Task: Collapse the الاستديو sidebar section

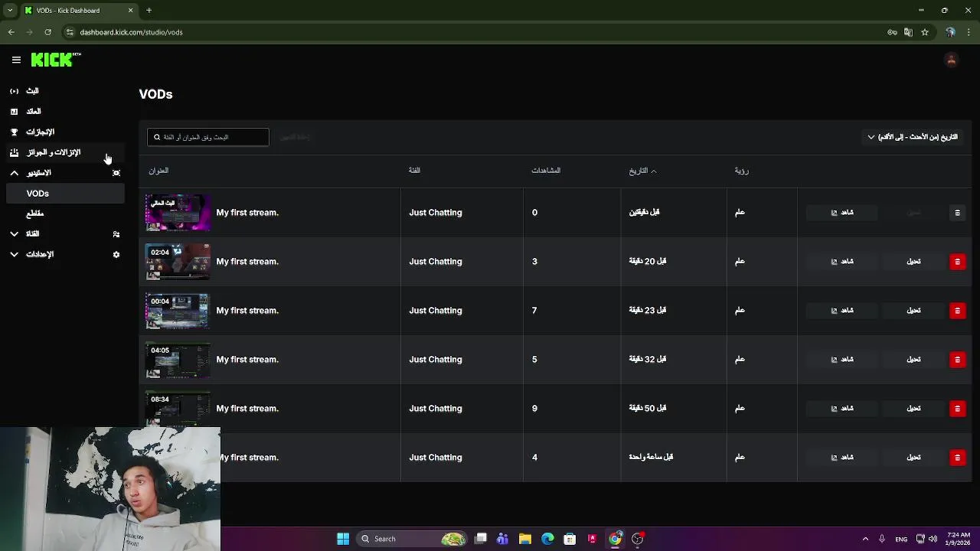Action: [x=14, y=173]
